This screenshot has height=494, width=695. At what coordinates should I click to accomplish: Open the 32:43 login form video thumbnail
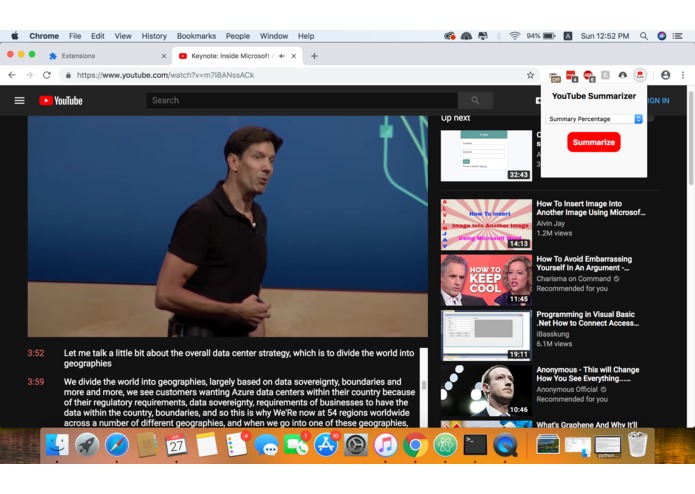pos(486,156)
